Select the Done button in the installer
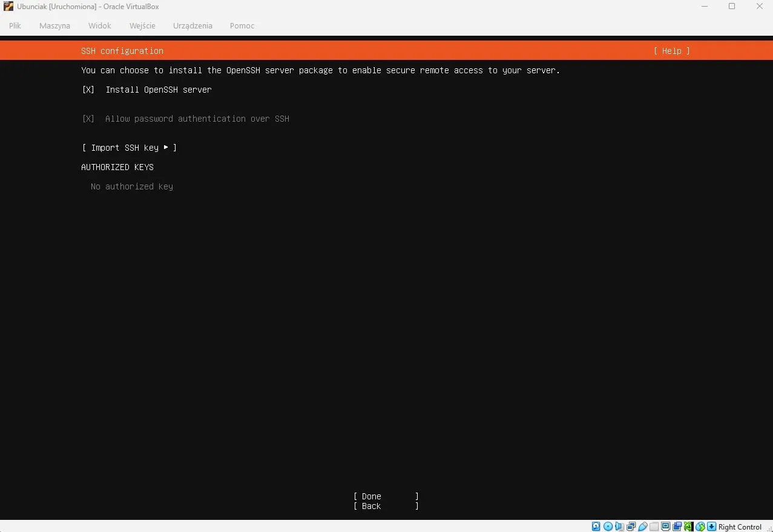Image resolution: width=773 pixels, height=532 pixels. 386,496
